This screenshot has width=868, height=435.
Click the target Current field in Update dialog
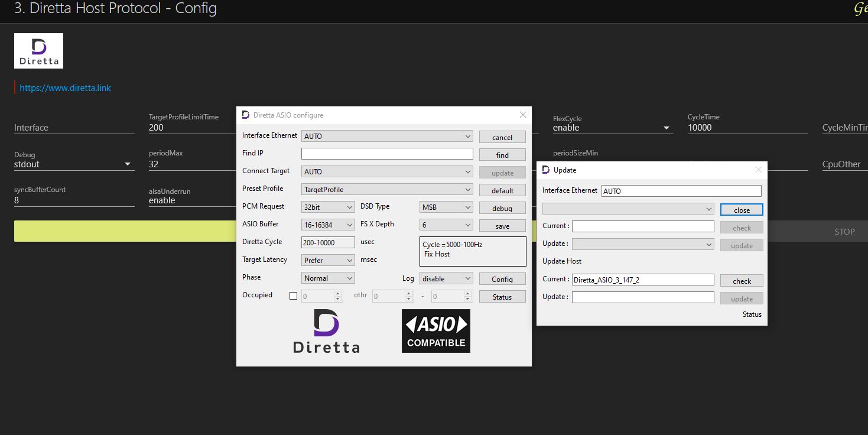[643, 226]
